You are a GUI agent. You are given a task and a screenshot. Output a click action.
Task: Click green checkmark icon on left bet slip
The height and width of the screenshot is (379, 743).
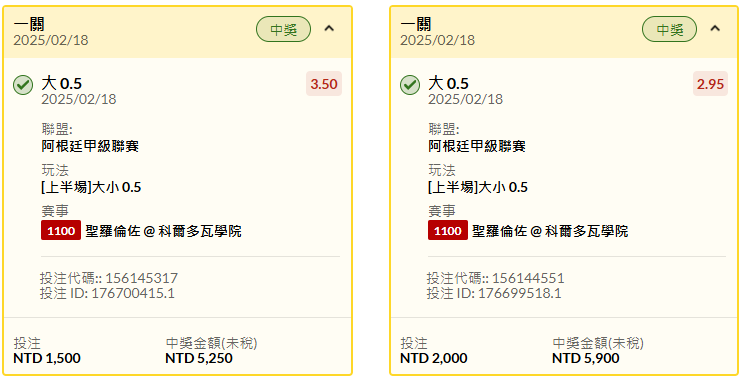(23, 85)
